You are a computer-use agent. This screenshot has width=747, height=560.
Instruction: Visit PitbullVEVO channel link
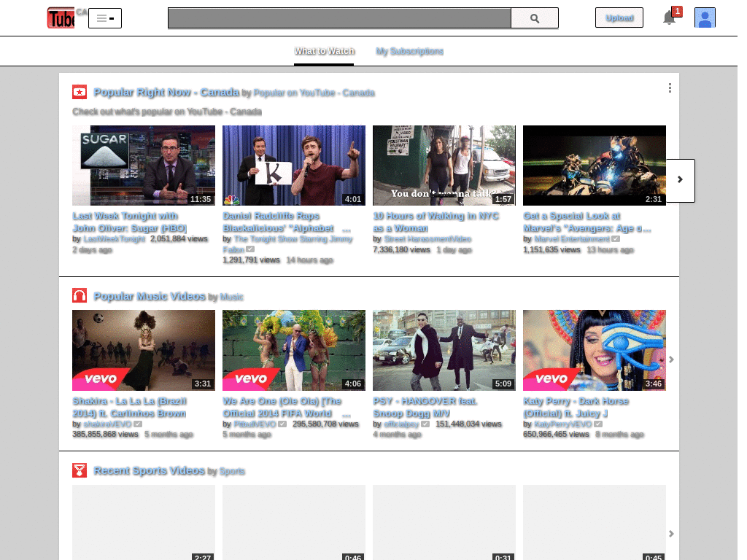(x=255, y=424)
